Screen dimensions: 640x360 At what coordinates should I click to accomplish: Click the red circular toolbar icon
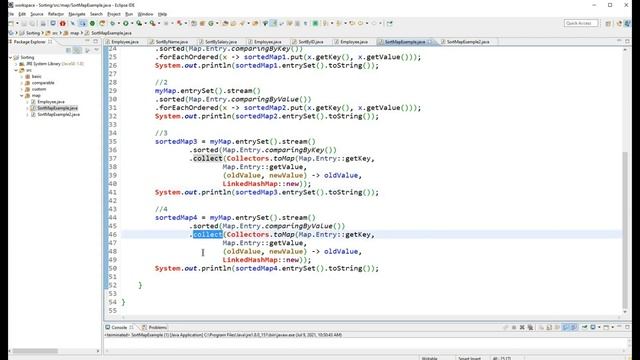click(62, 23)
